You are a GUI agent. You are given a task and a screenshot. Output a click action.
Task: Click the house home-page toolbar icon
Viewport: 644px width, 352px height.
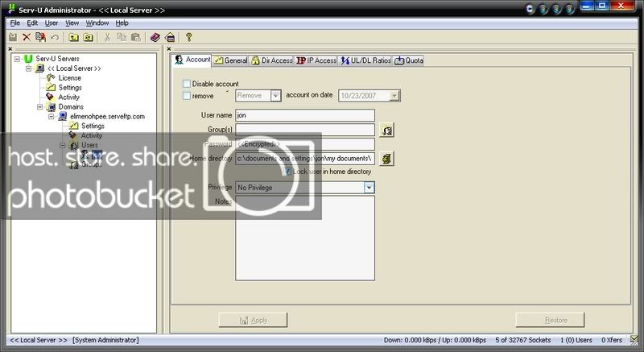[x=170, y=37]
